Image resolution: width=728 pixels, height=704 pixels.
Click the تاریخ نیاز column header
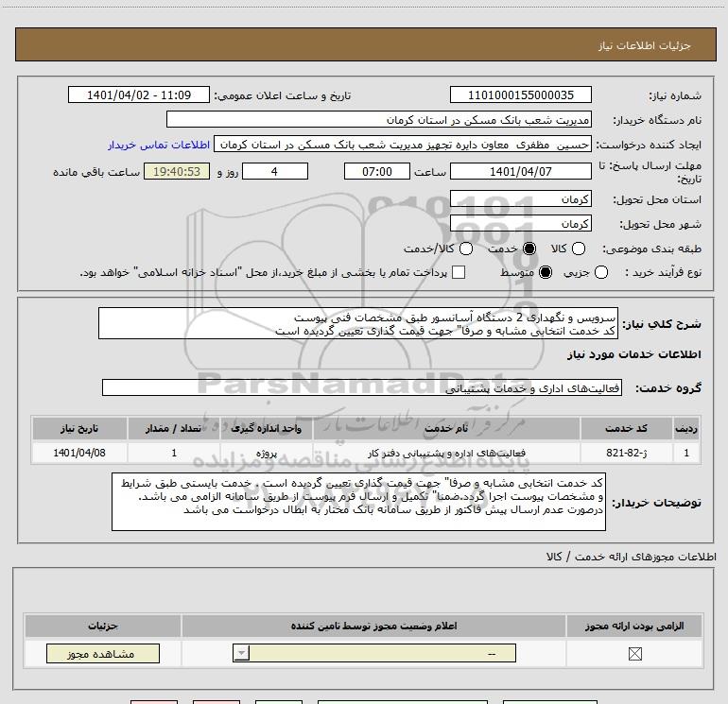click(x=79, y=428)
